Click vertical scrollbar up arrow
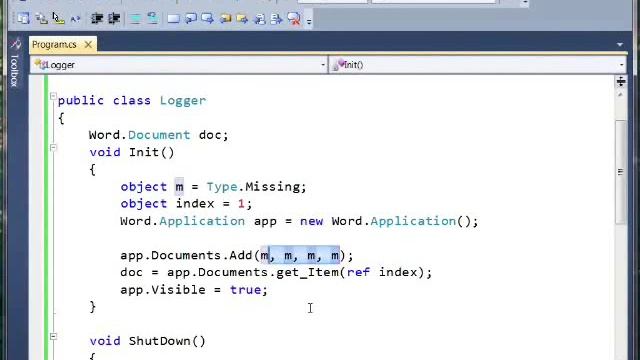The height and width of the screenshot is (360, 640). (x=621, y=95)
